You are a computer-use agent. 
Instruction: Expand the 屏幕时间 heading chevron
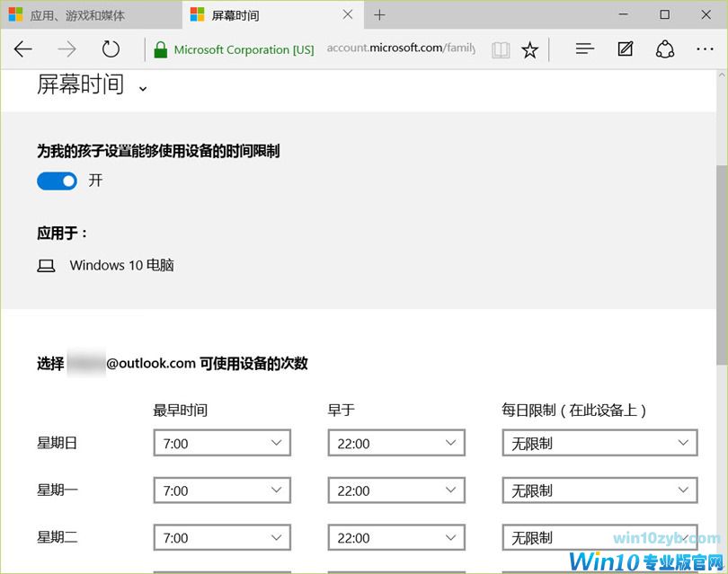pyautogui.click(x=142, y=88)
